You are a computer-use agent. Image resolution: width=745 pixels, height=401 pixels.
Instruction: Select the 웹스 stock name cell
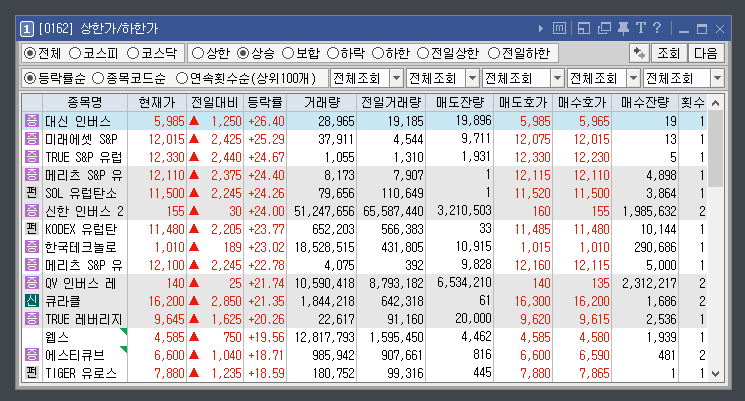coord(85,337)
